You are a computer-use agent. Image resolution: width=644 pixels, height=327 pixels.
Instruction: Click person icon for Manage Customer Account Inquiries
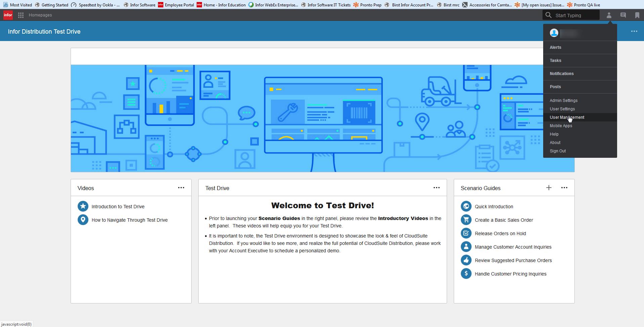coord(466,247)
